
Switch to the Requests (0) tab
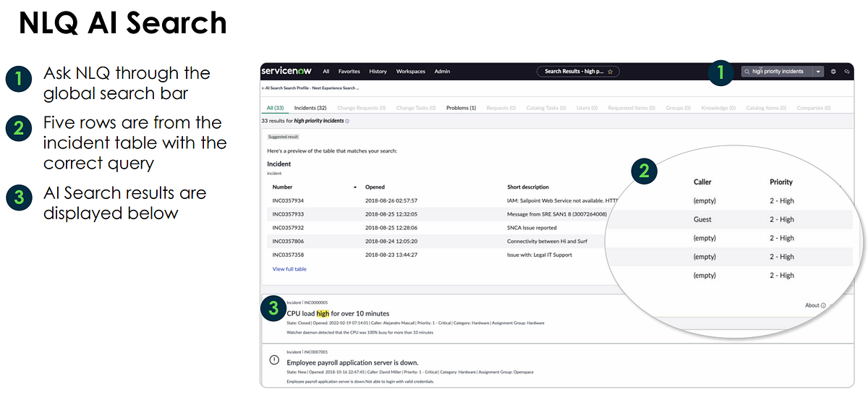click(x=501, y=108)
